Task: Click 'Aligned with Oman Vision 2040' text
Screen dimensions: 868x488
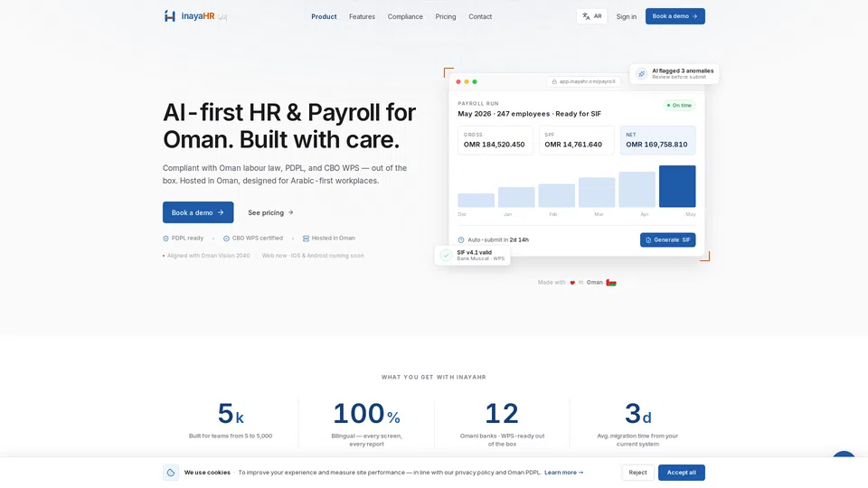Action: pyautogui.click(x=208, y=256)
